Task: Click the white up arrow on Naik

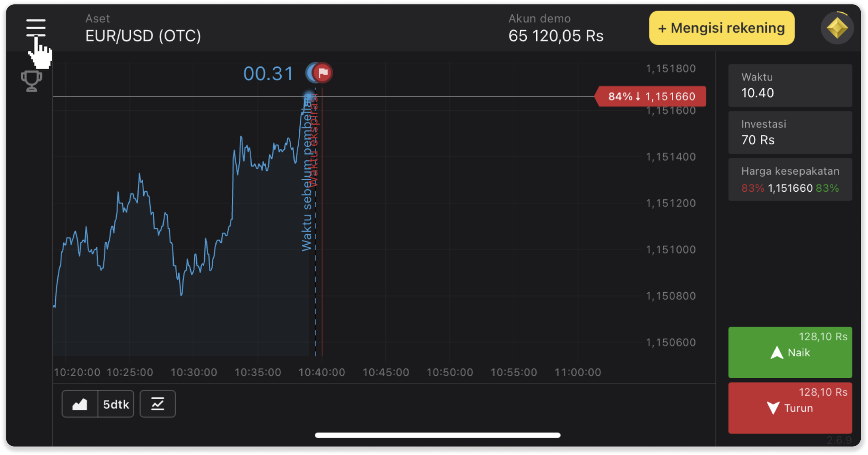Action: point(776,353)
